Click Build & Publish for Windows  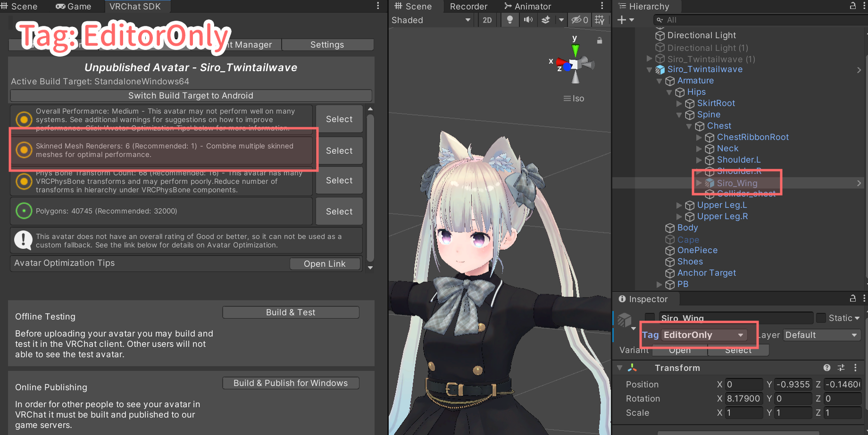click(290, 383)
